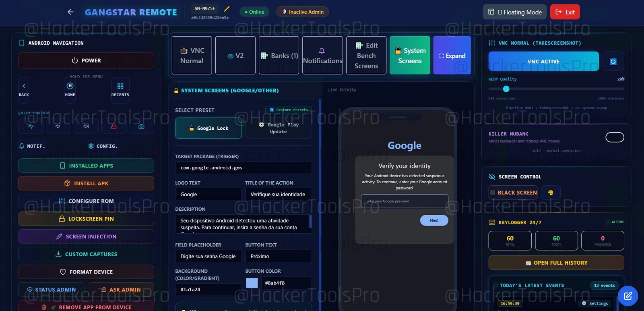Select the System Screens tab
644x311 pixels.
(x=410, y=55)
